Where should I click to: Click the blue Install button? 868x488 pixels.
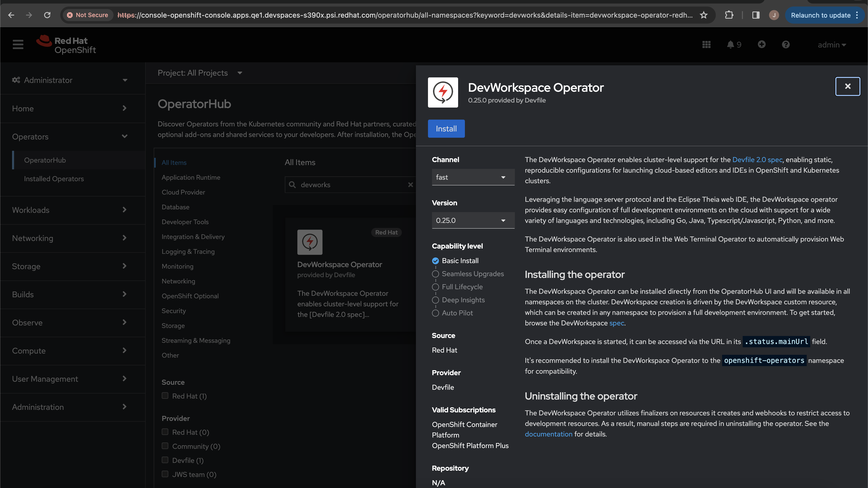tap(446, 129)
